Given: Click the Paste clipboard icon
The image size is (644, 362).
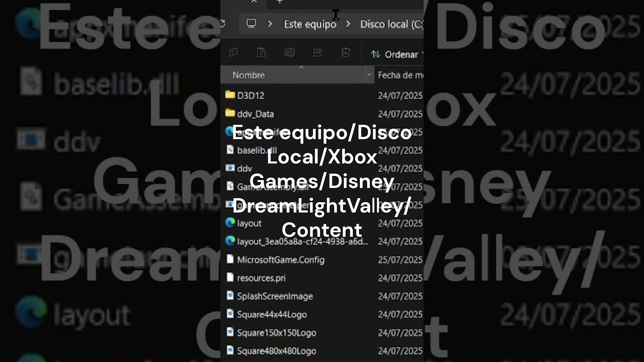Looking at the screenshot, I should pos(261,52).
